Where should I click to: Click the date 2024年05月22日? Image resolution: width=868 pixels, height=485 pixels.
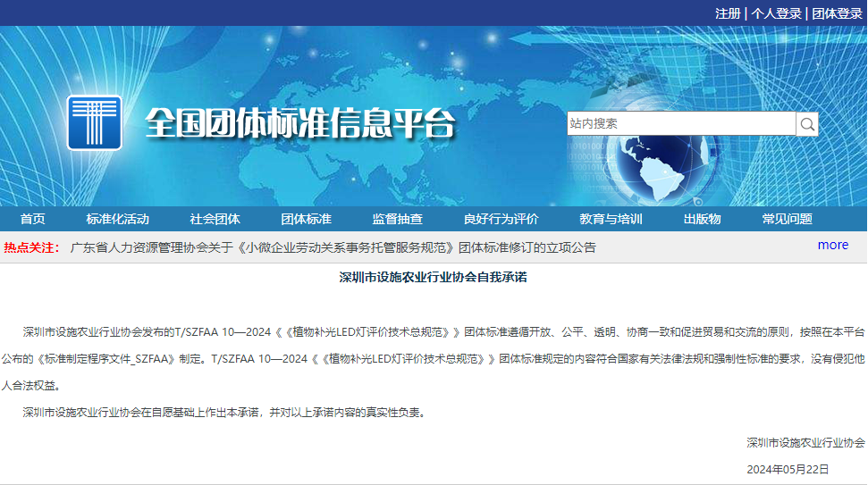(788, 470)
